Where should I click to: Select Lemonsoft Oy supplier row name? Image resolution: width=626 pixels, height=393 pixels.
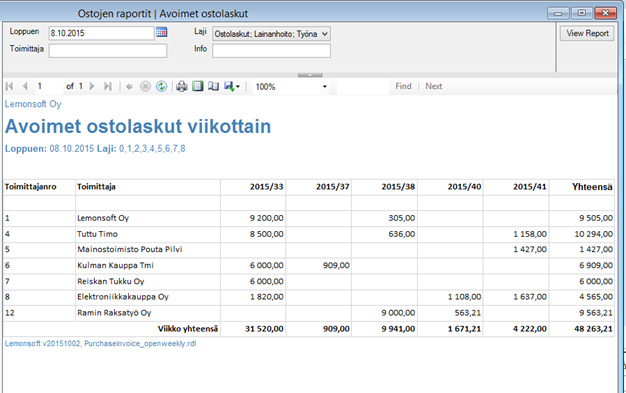pos(103,218)
